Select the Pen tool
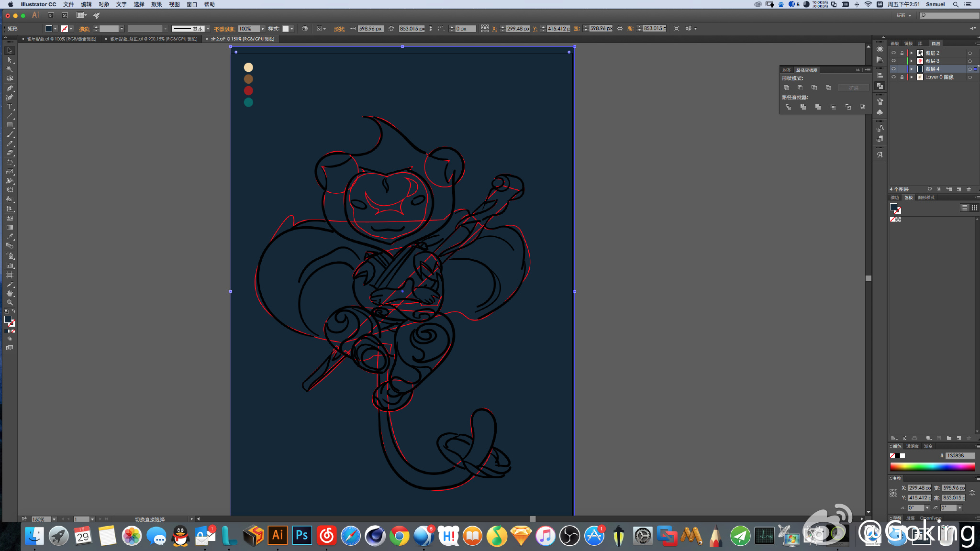Viewport: 980px width, 551px height. (x=10, y=88)
